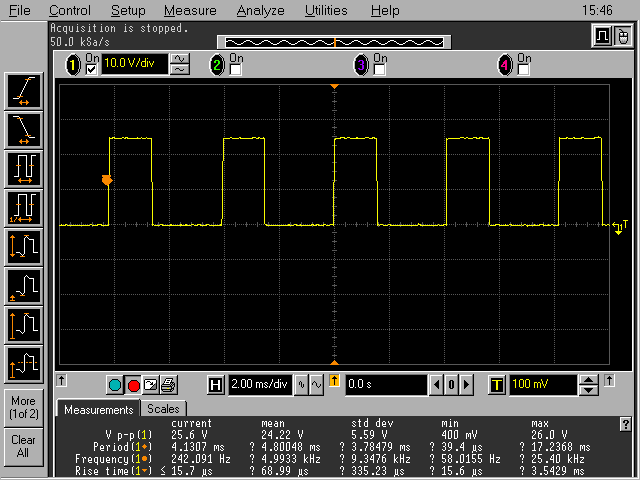Image resolution: width=640 pixels, height=480 pixels.
Task: Click the frequency (1/T) measurement icon
Action: pyautogui.click(x=24, y=206)
